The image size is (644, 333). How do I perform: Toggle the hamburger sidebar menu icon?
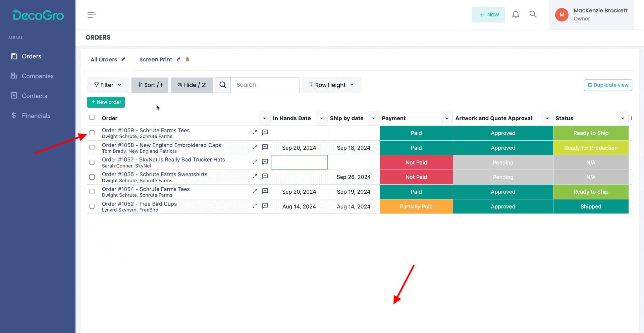click(92, 15)
